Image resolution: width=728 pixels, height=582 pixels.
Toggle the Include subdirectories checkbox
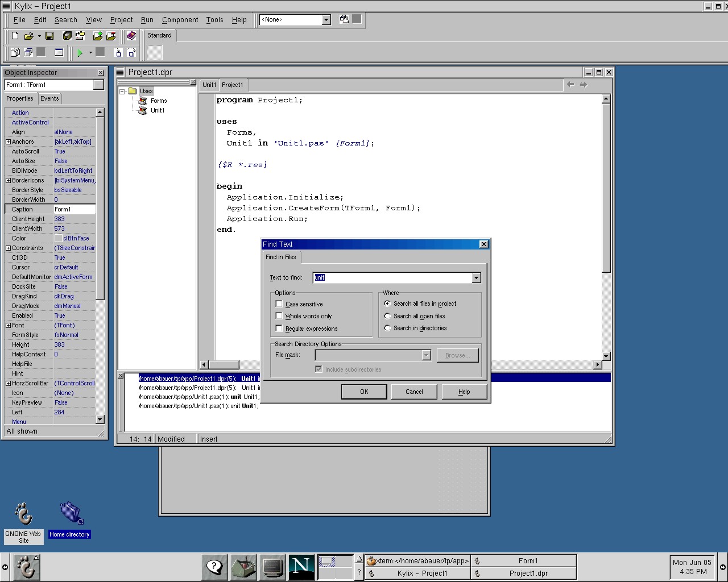[x=318, y=369]
